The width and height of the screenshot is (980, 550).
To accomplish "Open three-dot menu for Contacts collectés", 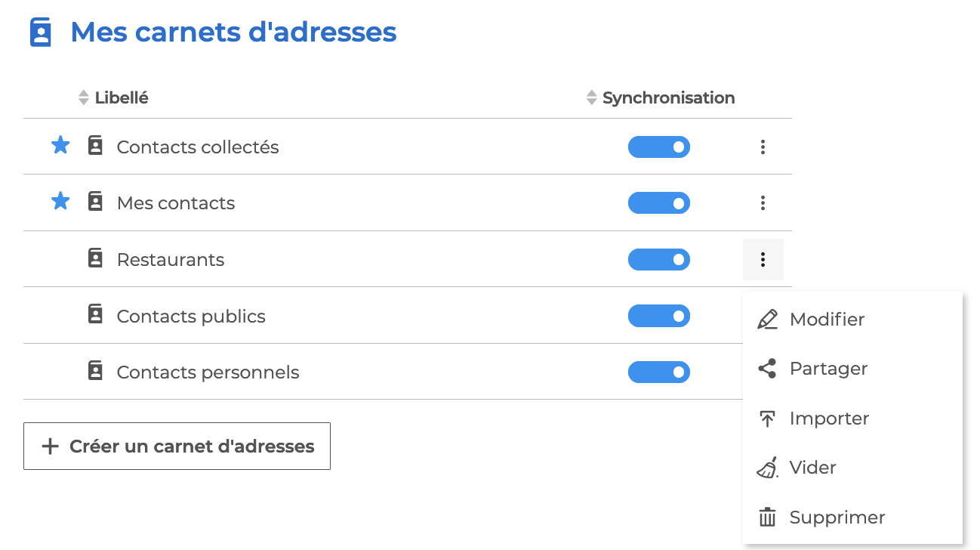I will click(763, 147).
